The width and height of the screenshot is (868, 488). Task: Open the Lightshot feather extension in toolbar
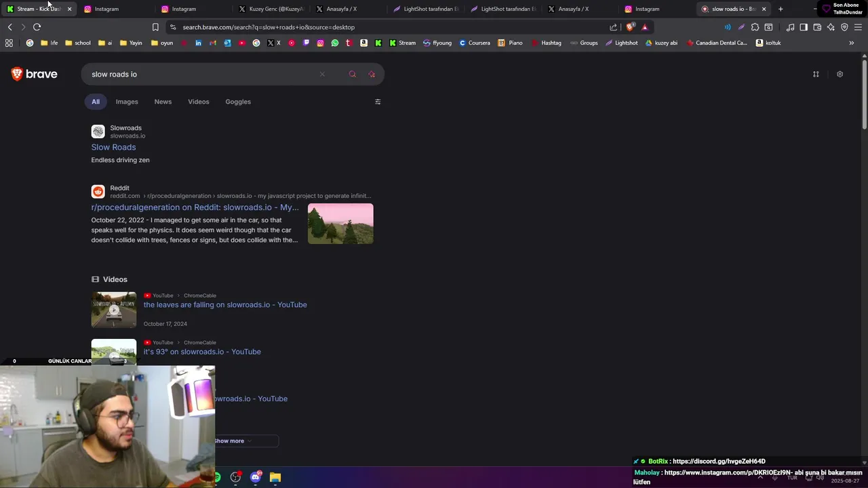click(x=741, y=27)
